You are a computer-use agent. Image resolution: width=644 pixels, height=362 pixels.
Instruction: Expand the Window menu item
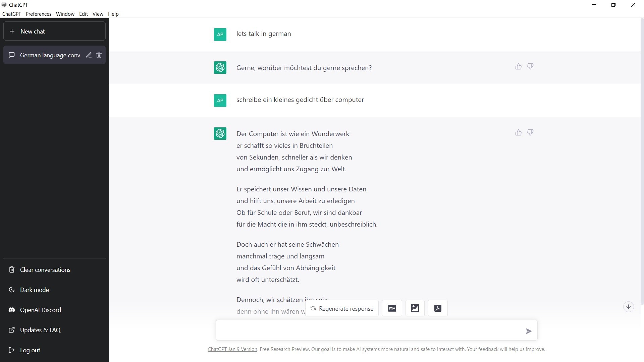pos(65,13)
